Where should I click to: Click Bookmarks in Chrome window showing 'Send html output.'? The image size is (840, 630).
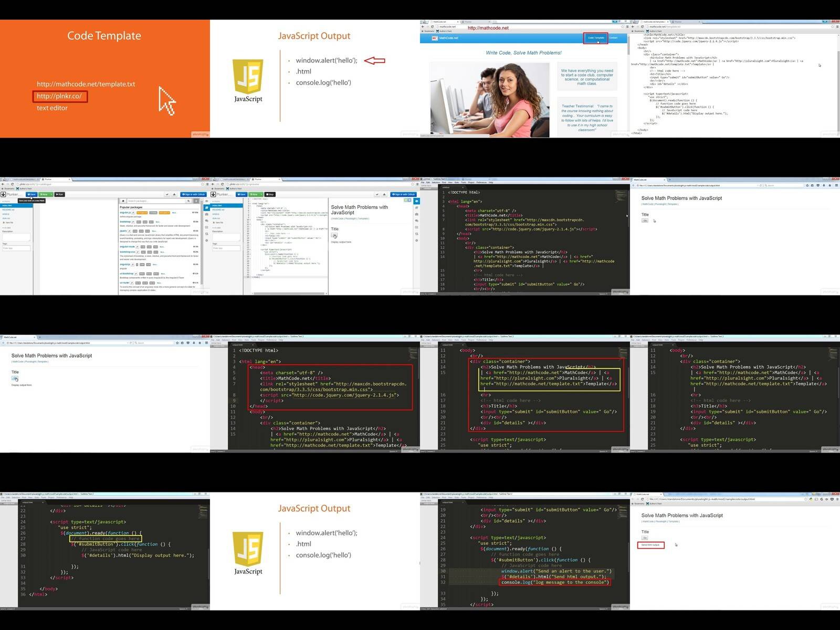click(638, 503)
